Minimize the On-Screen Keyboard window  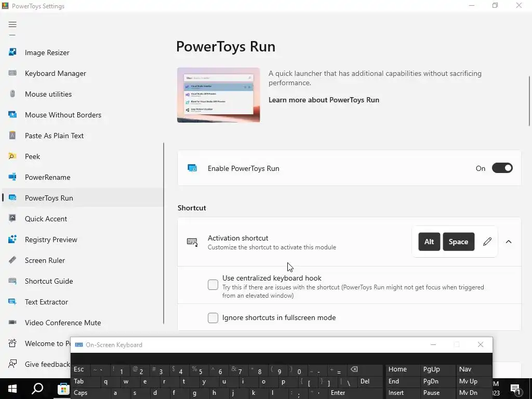coord(433,345)
